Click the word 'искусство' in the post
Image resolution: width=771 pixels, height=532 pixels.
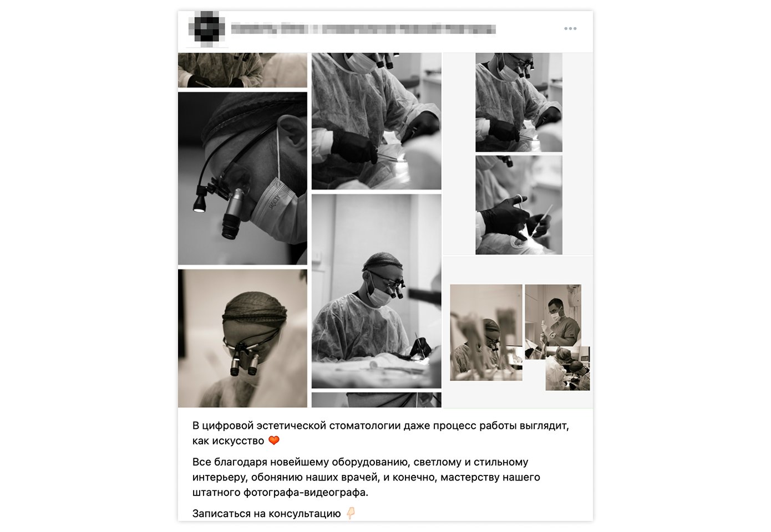pyautogui.click(x=236, y=441)
